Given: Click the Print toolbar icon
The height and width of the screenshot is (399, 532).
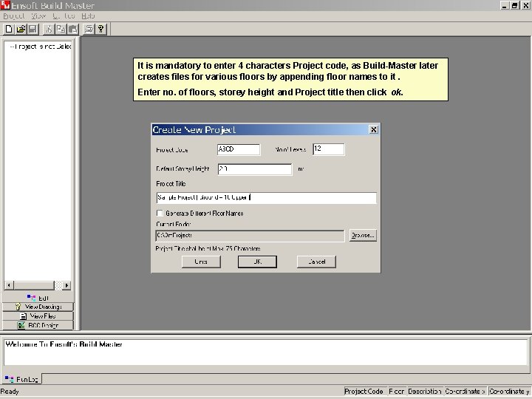Looking at the screenshot, I should (89, 29).
